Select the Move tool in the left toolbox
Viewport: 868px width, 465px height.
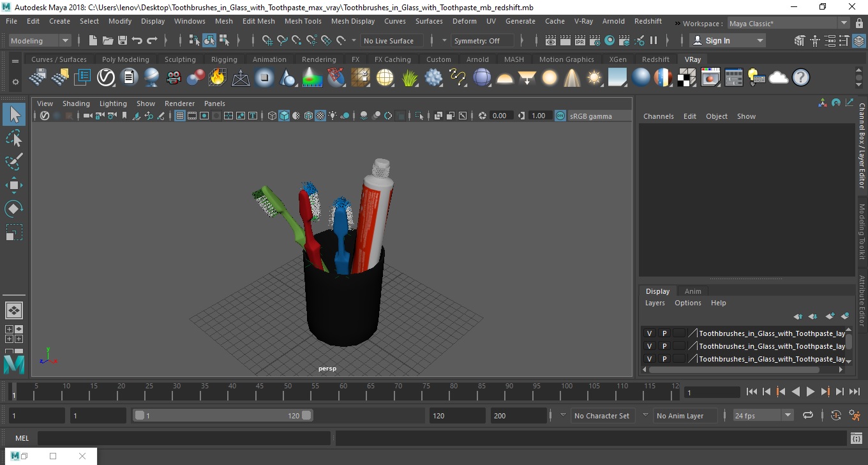pos(14,185)
